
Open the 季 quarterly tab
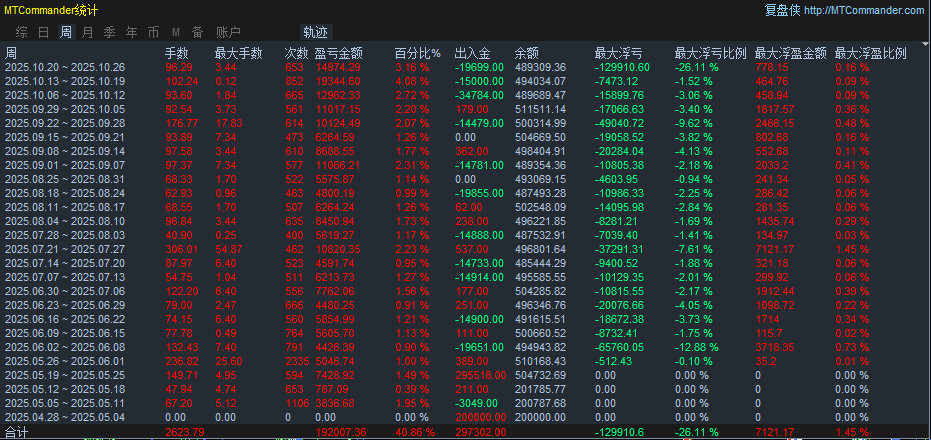[x=109, y=33]
